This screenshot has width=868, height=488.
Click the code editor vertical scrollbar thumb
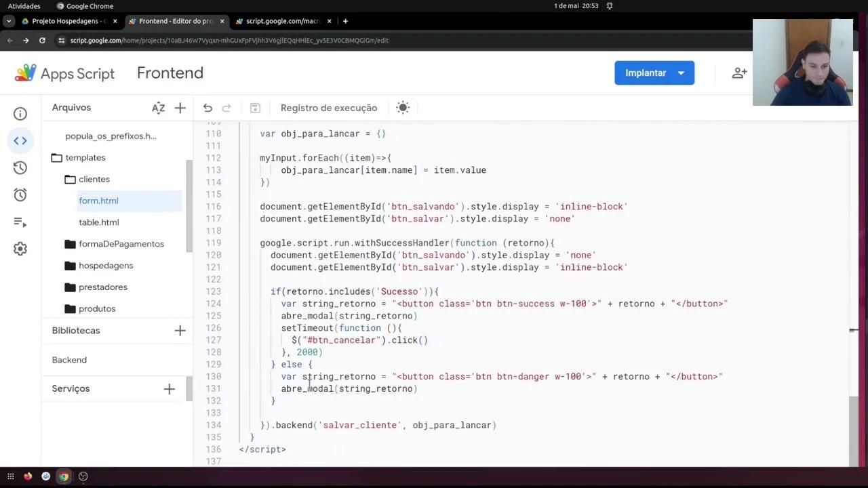click(x=852, y=430)
